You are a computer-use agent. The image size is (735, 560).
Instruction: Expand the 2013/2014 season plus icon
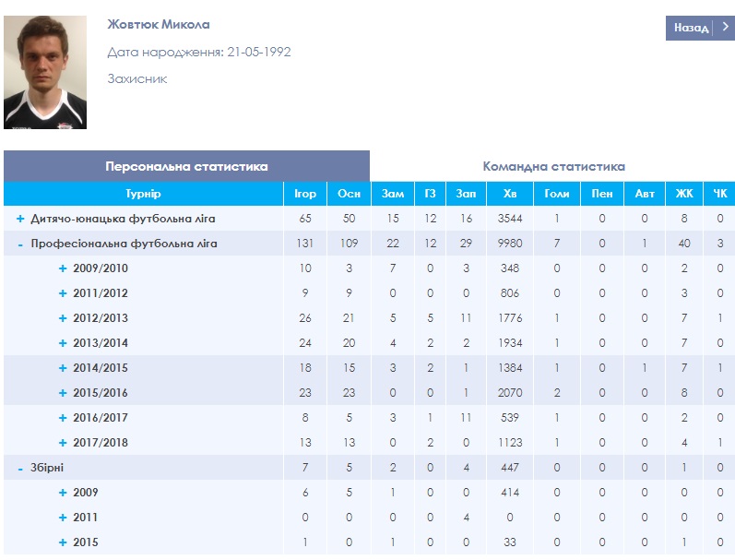tap(63, 343)
